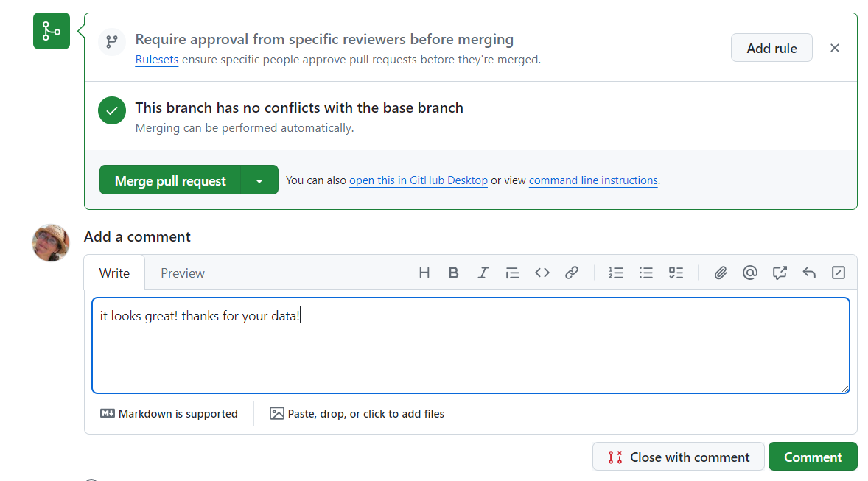Click the green merge status icon
Image resolution: width=868 pixels, height=481 pixels.
[52, 31]
